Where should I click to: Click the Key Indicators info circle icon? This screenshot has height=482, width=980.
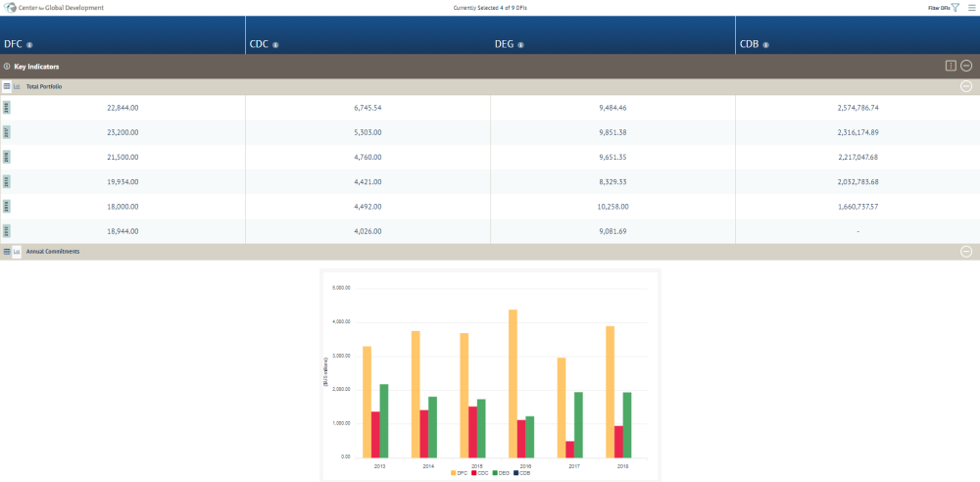(x=7, y=66)
